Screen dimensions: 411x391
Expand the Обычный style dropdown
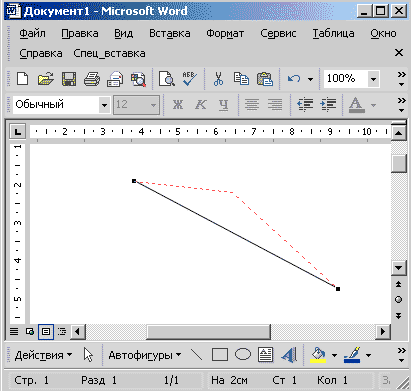tap(104, 105)
